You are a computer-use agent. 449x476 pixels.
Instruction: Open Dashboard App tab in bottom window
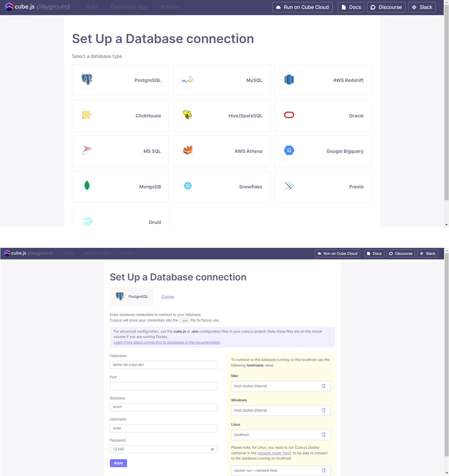(97, 253)
